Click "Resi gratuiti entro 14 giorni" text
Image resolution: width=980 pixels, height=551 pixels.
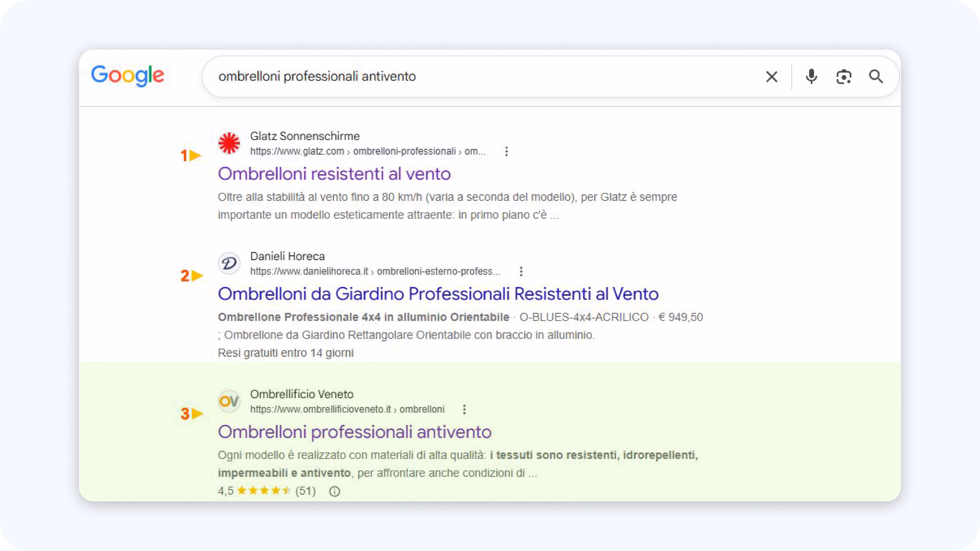(286, 353)
